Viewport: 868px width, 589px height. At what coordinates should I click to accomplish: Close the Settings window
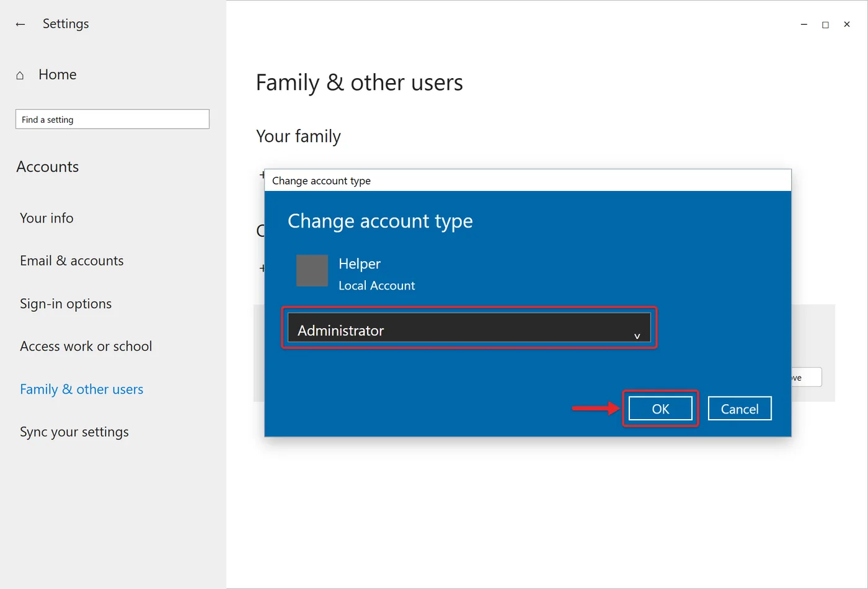[x=847, y=25]
